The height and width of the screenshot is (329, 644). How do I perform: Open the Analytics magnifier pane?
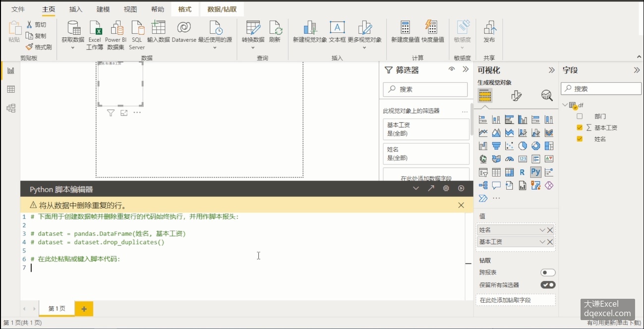point(547,96)
